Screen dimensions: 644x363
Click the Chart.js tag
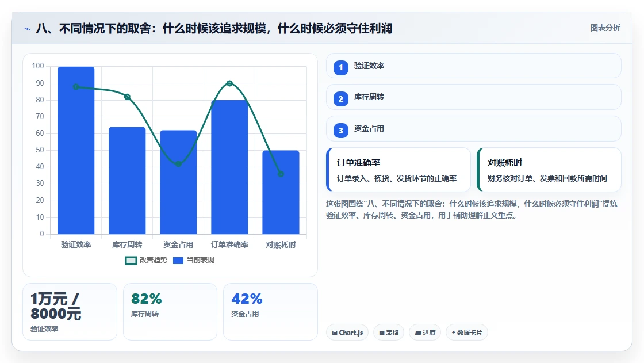(347, 333)
